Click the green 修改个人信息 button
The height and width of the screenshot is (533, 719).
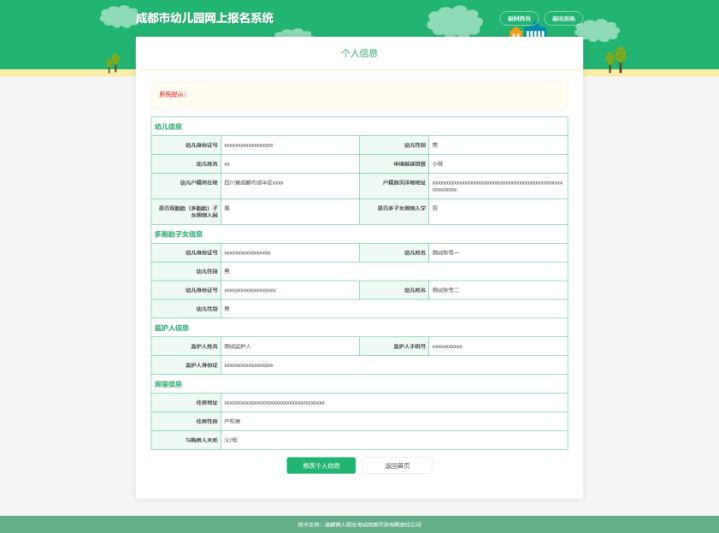tap(321, 466)
